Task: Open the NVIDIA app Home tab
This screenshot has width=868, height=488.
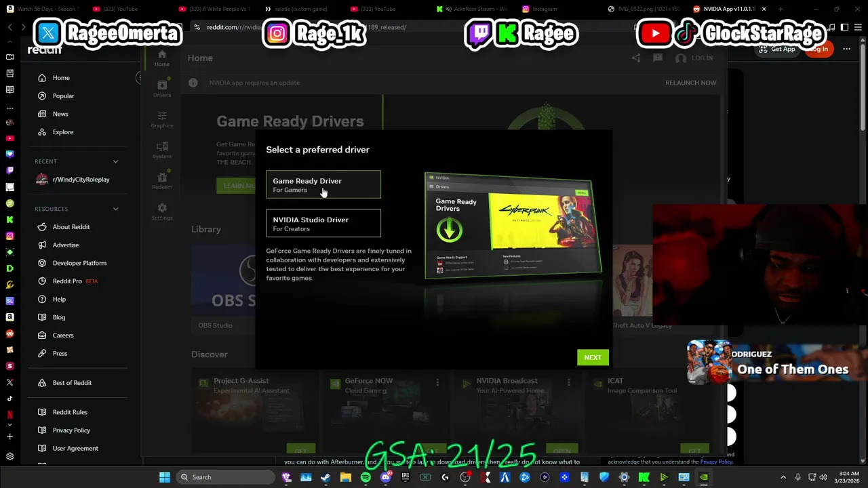Action: [161, 58]
